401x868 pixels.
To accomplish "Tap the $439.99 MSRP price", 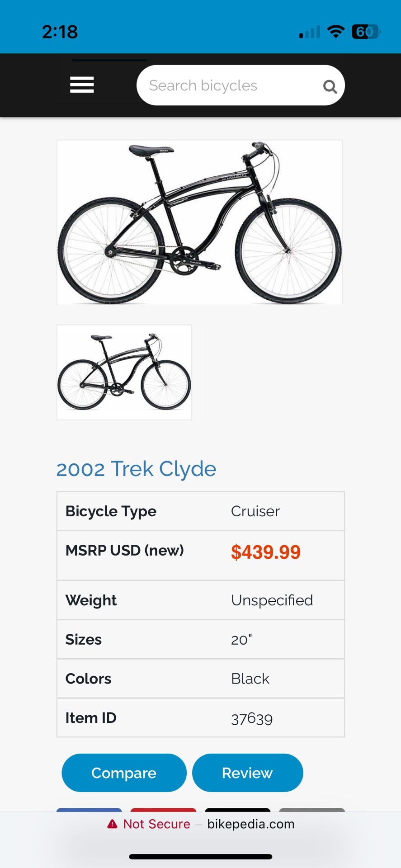I will pyautogui.click(x=265, y=552).
